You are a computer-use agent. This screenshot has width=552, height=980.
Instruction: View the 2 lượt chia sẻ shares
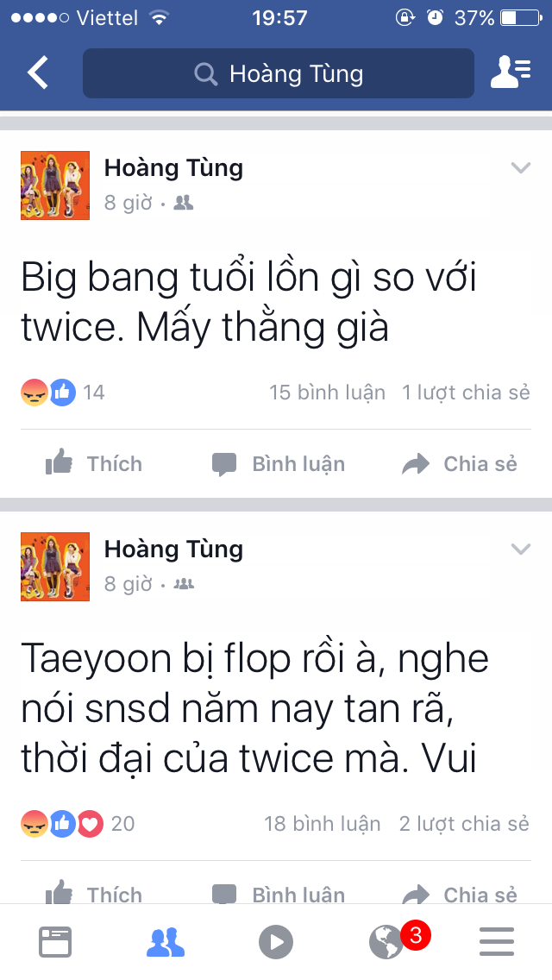(465, 824)
